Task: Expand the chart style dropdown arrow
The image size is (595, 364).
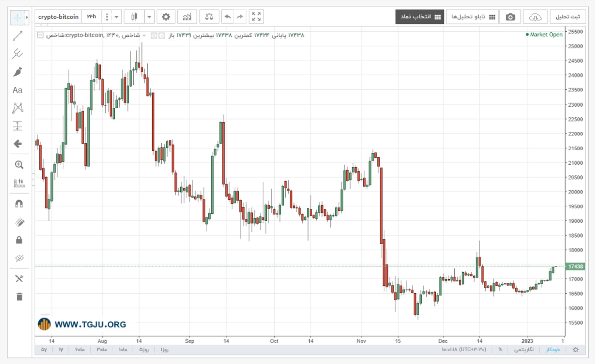Action: [x=149, y=17]
